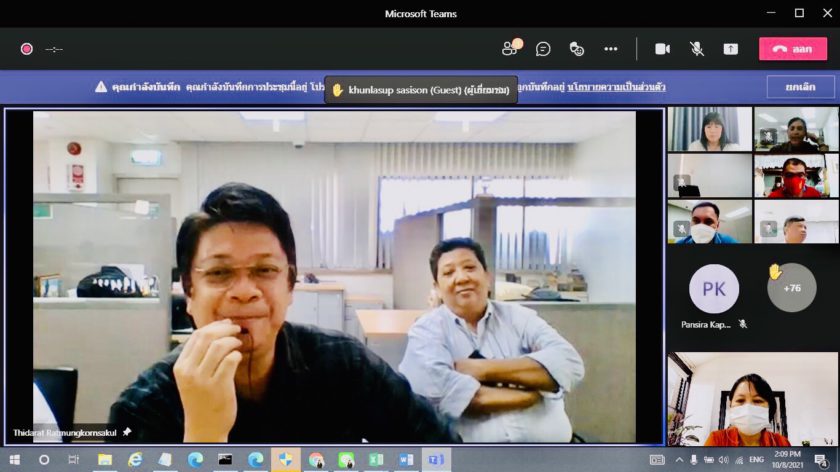Click the khunlasup sasison raised hand notification
The image size is (840, 472).
coord(420,90)
